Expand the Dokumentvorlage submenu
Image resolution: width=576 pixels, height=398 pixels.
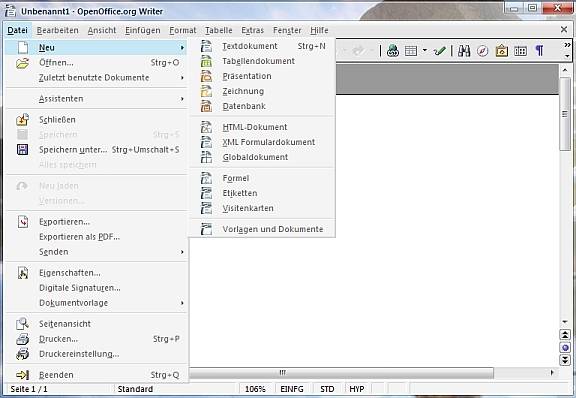click(96, 303)
